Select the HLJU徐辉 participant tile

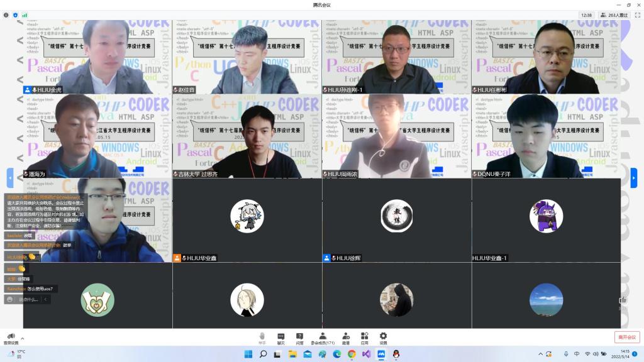click(x=397, y=220)
